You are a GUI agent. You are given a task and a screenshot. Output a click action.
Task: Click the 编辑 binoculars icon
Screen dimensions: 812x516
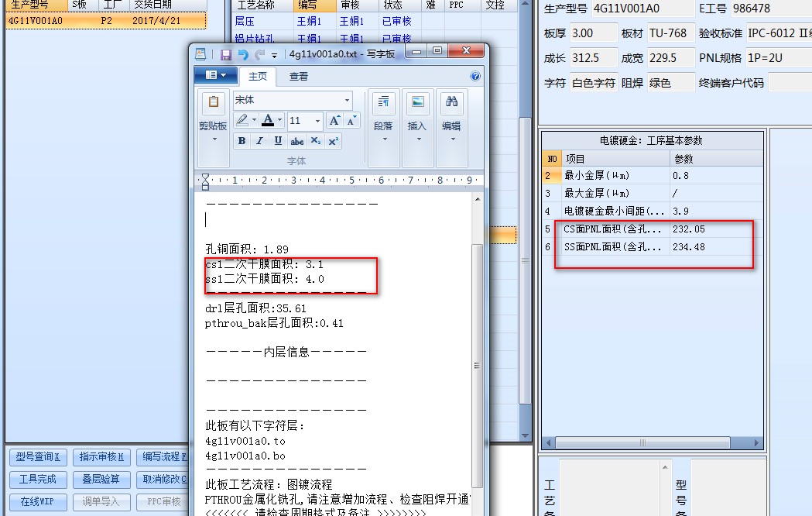click(451, 102)
